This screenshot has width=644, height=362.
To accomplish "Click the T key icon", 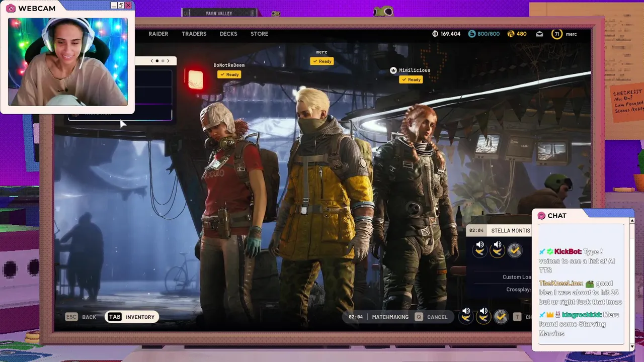I will pyautogui.click(x=517, y=317).
